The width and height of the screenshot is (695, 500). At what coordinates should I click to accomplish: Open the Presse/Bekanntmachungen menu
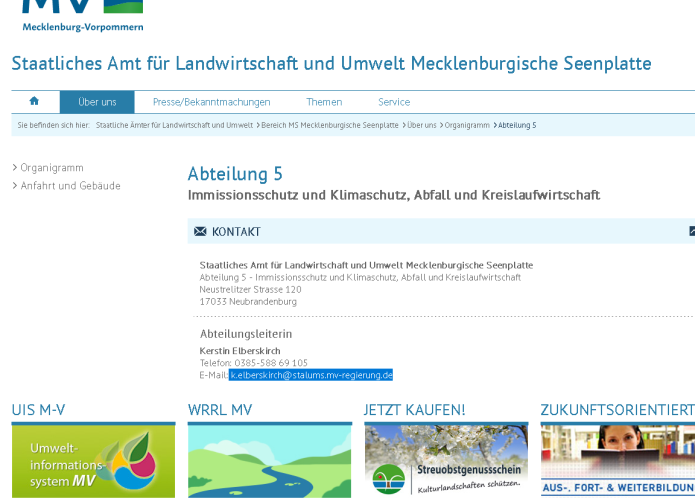click(x=211, y=102)
